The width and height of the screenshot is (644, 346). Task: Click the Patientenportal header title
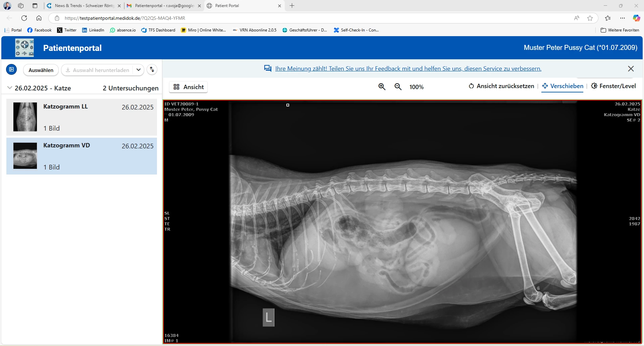72,48
